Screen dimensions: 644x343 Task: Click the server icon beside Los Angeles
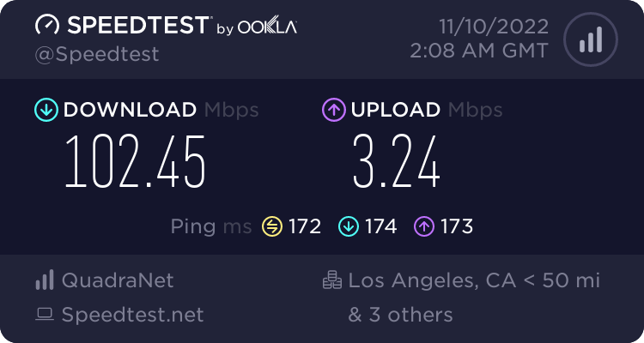coord(331,280)
